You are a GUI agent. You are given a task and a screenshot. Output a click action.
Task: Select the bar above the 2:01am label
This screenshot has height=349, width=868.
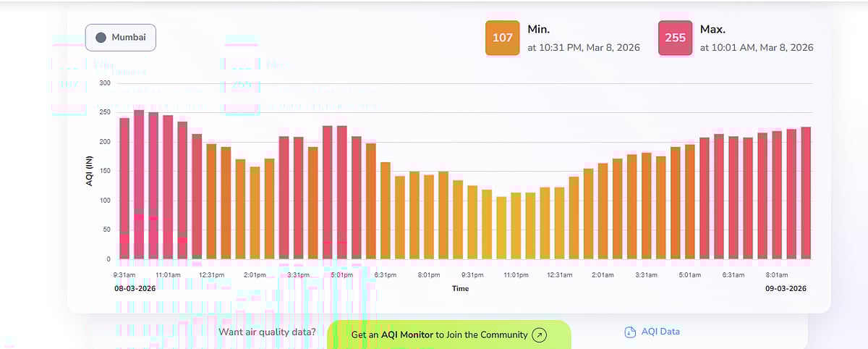[603, 211]
